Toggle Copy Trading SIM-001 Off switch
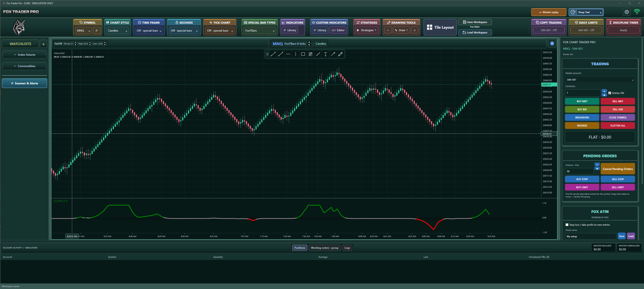The width and height of the screenshot is (644, 289). [549, 30]
